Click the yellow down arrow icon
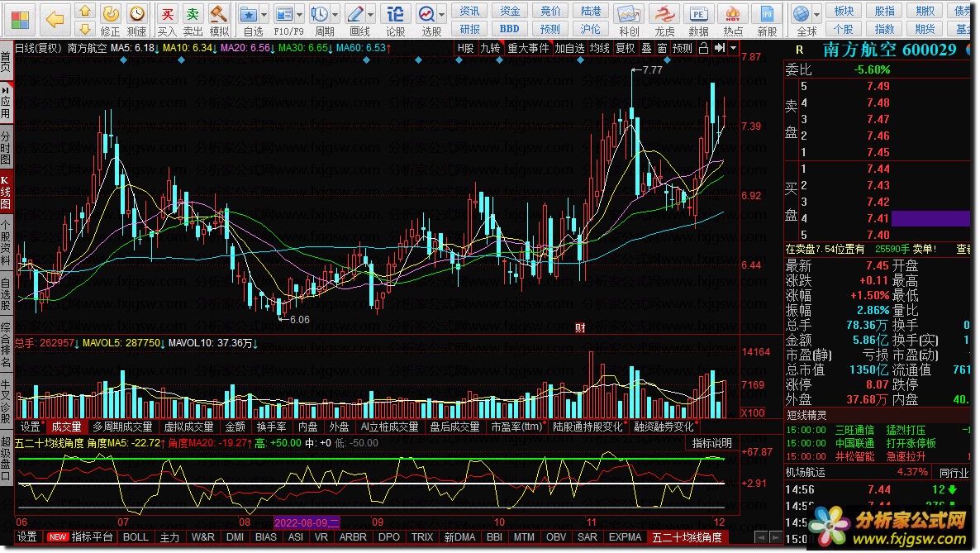 (x=85, y=28)
